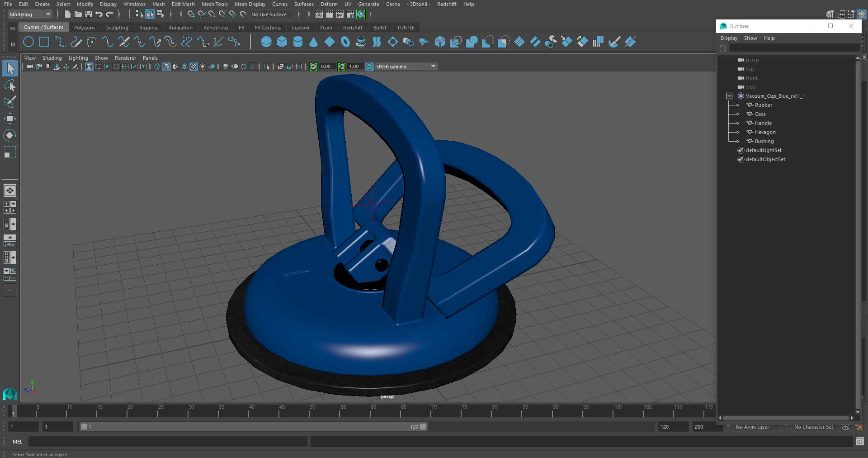This screenshot has width=868, height=458.
Task: Activate the Move tool in toolbox
Action: tap(10, 119)
